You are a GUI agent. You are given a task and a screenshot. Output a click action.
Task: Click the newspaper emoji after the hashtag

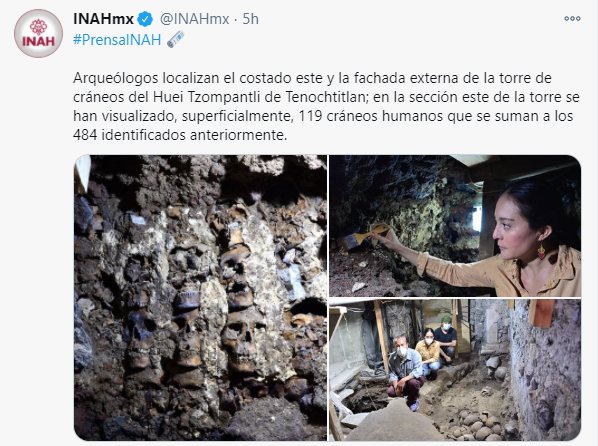[175, 40]
